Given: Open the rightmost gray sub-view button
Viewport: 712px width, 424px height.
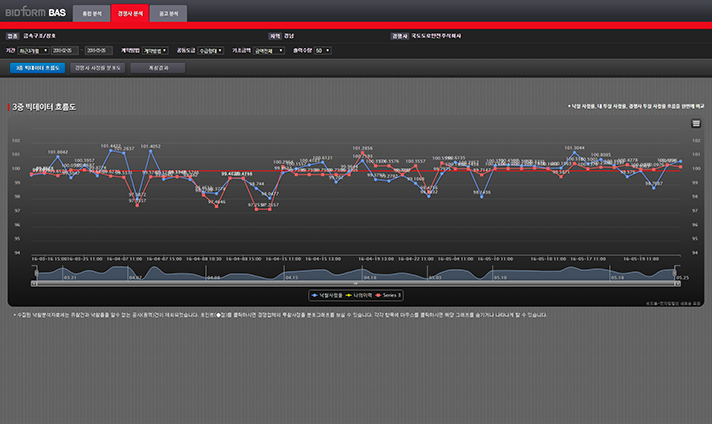Looking at the screenshot, I should tap(158, 68).
